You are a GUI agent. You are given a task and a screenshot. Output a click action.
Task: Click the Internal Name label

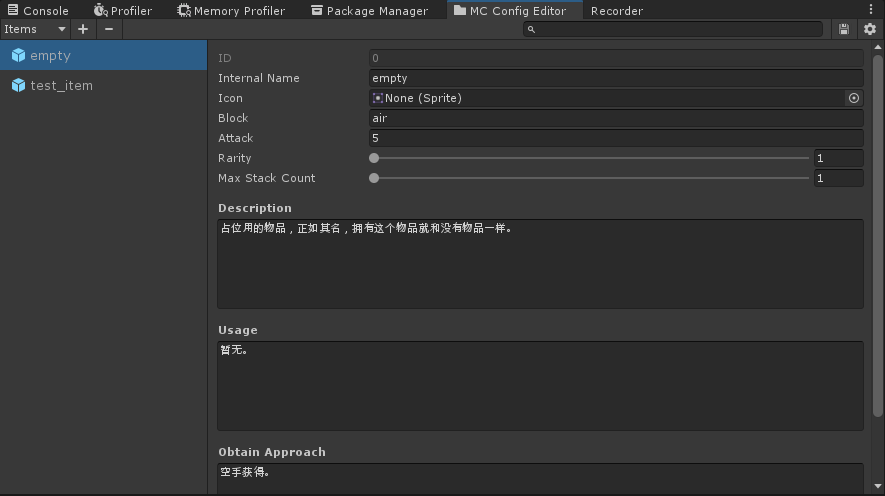[x=259, y=78]
